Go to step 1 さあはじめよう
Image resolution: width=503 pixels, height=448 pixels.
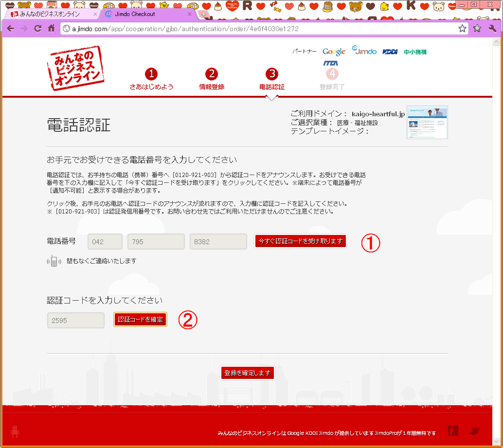pyautogui.click(x=151, y=79)
